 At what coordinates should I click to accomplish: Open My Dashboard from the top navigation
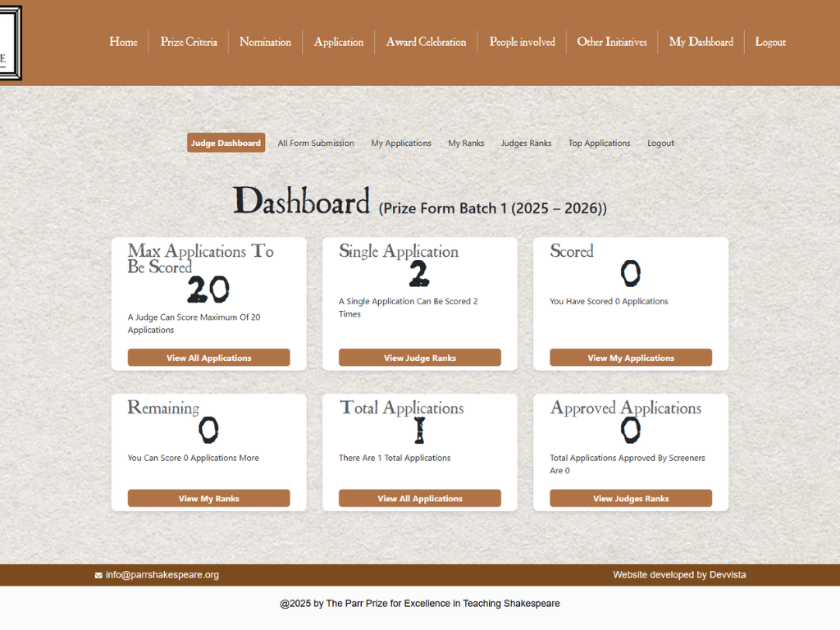701,42
